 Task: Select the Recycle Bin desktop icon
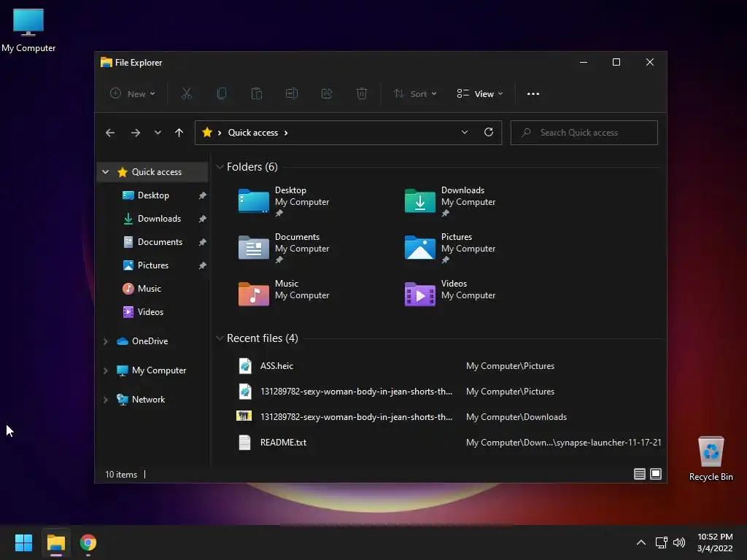pyautogui.click(x=711, y=459)
